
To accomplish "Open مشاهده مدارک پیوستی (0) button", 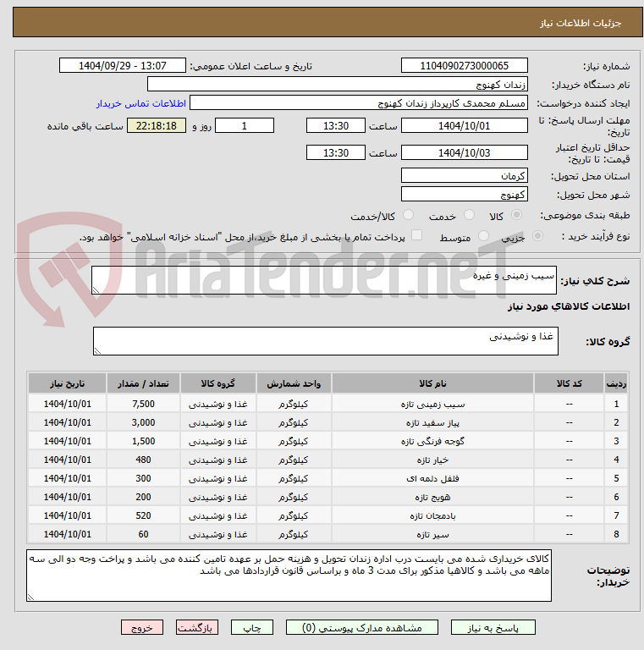I will coord(362,628).
